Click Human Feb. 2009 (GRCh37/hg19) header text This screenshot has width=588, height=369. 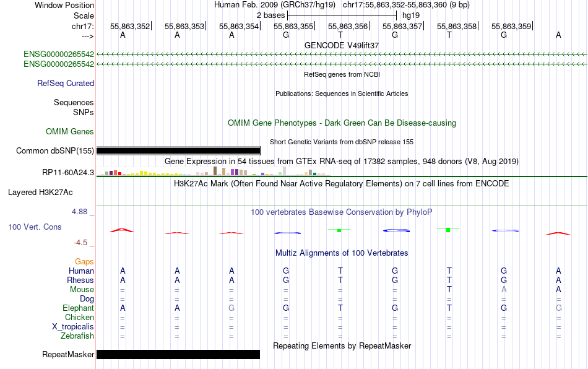pyautogui.click(x=275, y=5)
